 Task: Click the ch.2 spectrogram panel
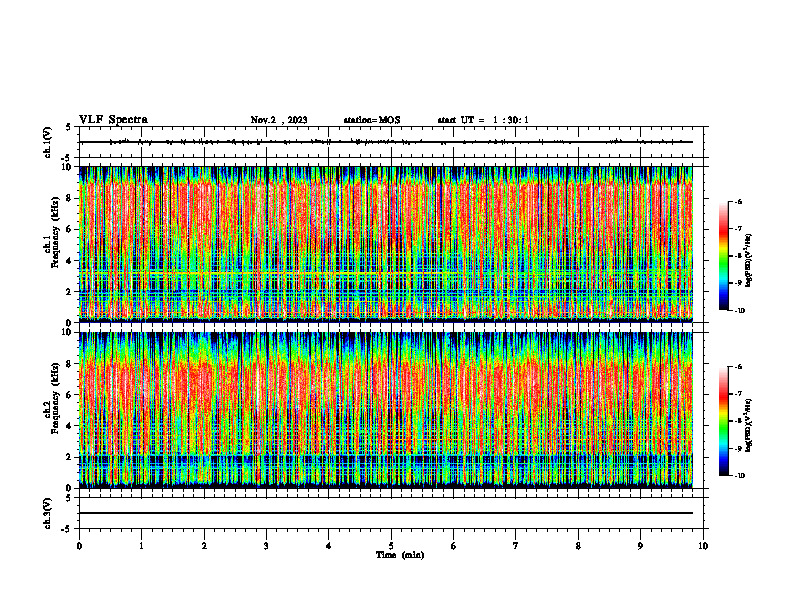point(386,410)
